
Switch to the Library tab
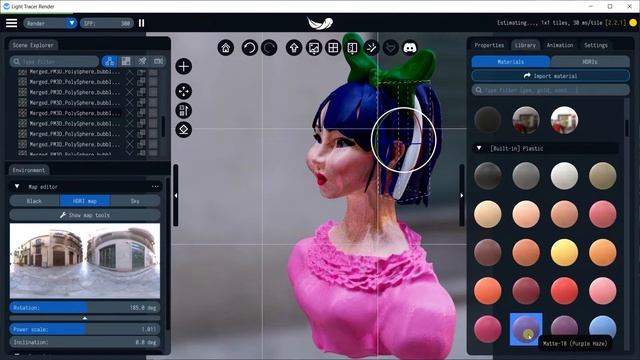(525, 45)
